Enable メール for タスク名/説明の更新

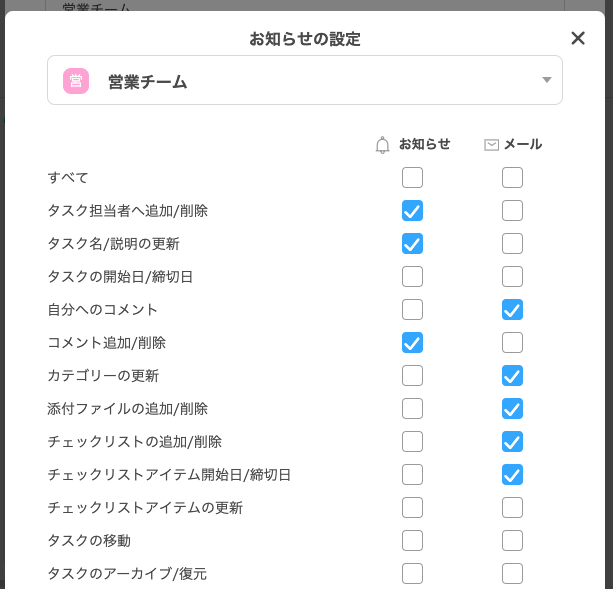(x=512, y=243)
